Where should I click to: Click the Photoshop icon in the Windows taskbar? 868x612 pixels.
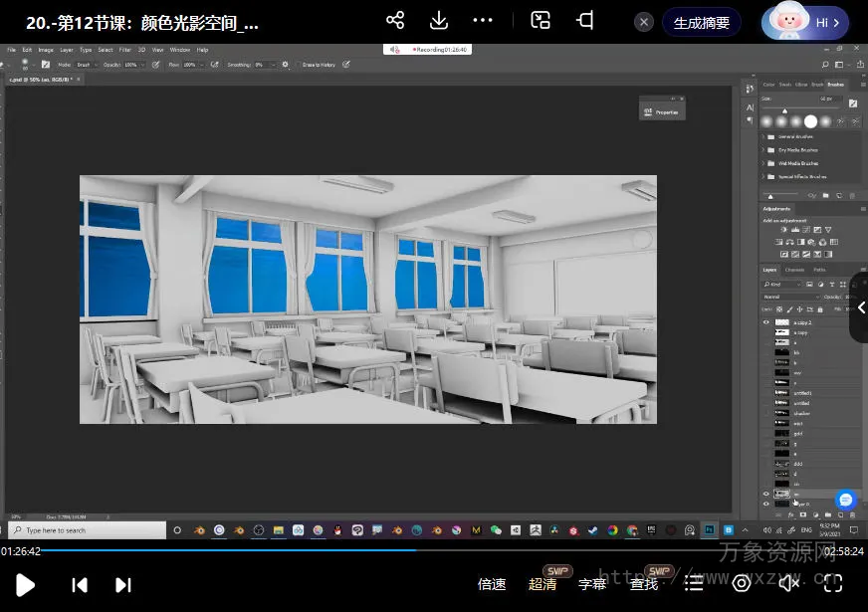point(709,530)
